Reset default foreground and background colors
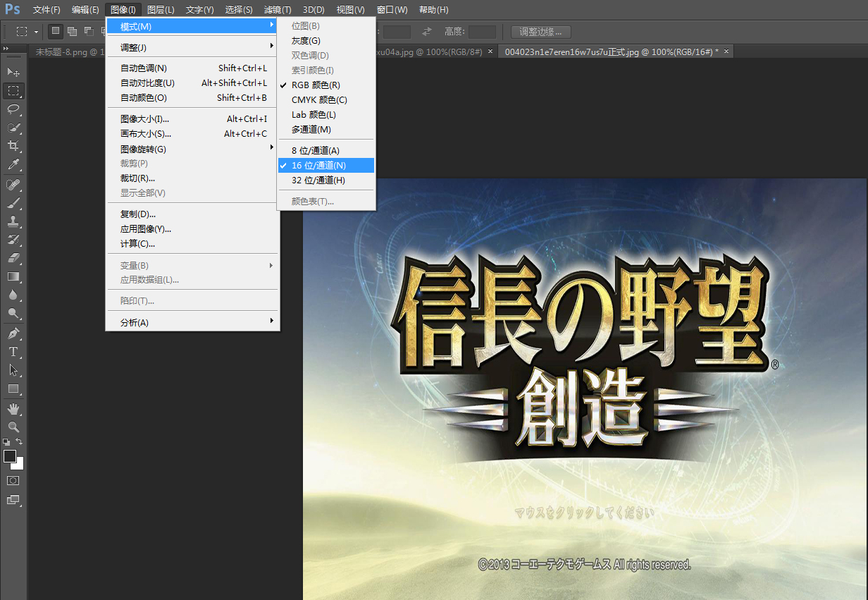Image resolution: width=868 pixels, height=600 pixels. [6, 441]
